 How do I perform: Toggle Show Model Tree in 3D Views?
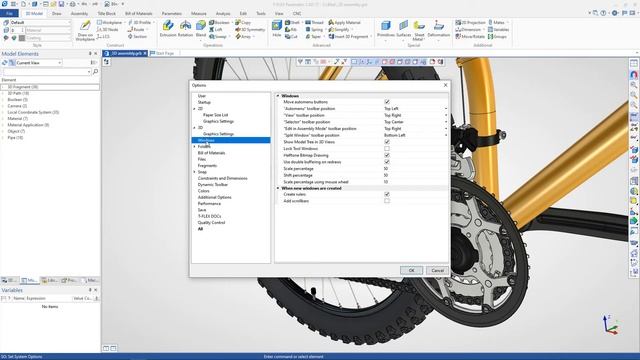387,142
